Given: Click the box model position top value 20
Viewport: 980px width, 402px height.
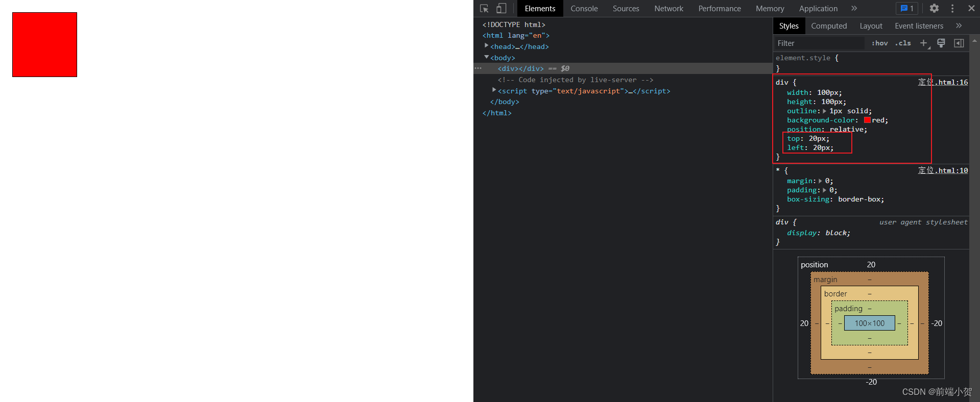Looking at the screenshot, I should [x=871, y=265].
